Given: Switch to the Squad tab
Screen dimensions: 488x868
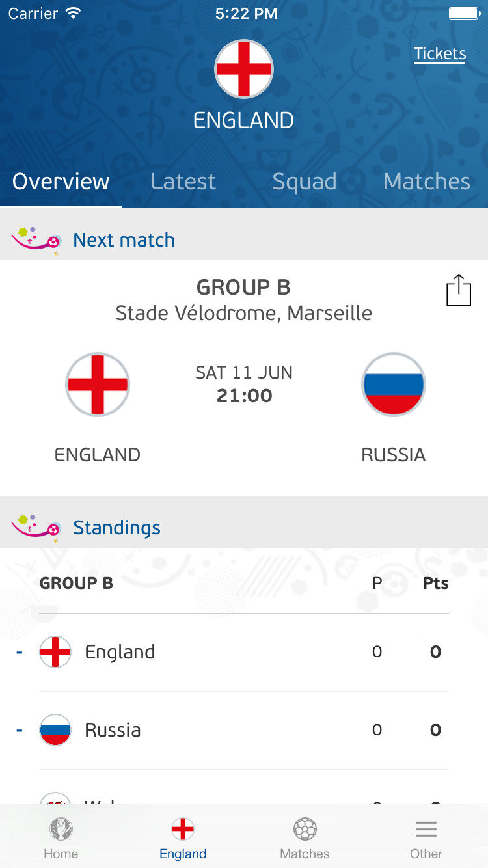Looking at the screenshot, I should (305, 182).
